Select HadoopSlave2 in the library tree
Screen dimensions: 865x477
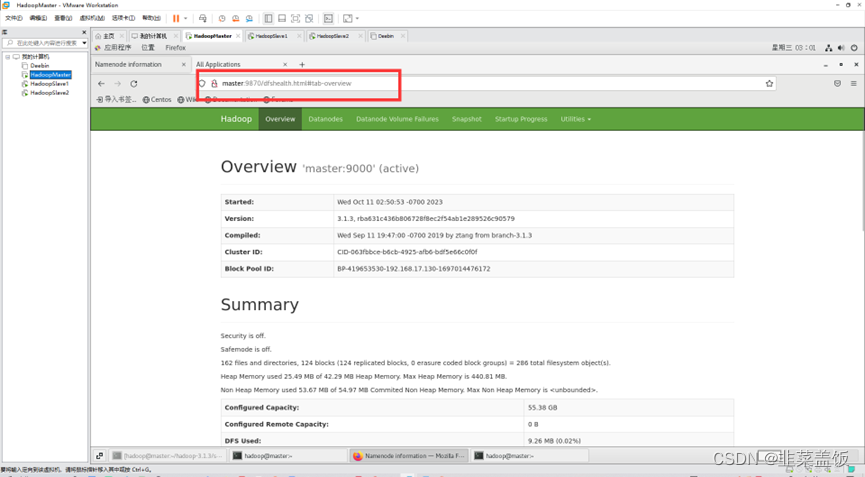[49, 93]
